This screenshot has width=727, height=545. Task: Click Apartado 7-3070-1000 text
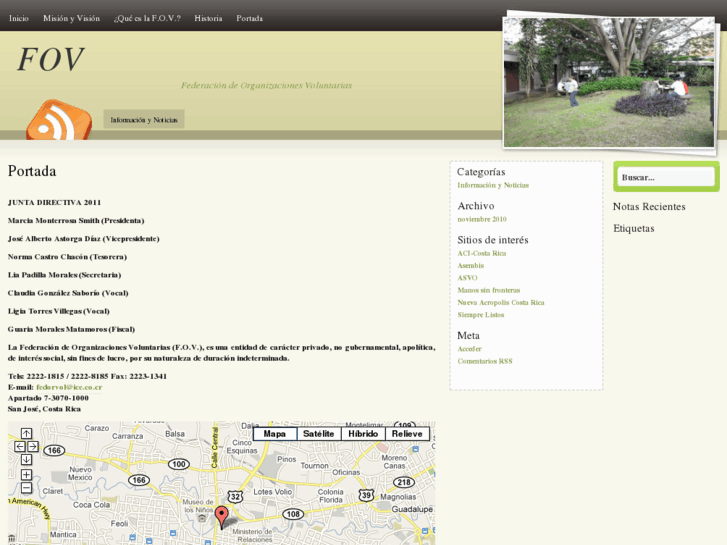coord(48,398)
